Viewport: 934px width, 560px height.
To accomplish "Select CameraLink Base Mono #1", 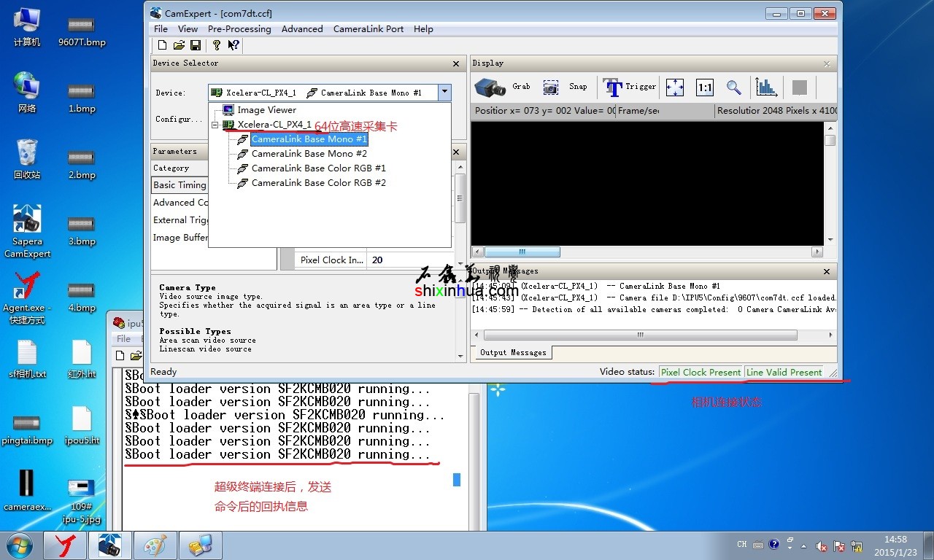I will click(309, 139).
